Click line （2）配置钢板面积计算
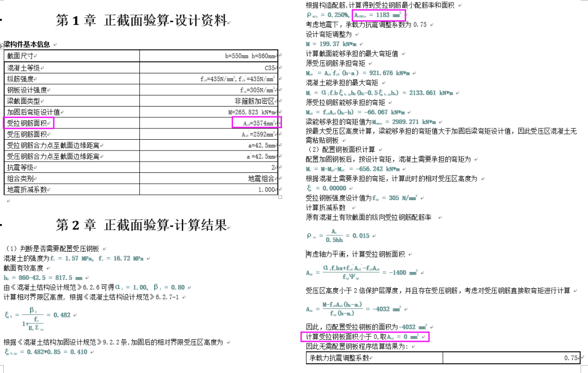This screenshot has width=588, height=373. pyautogui.click(x=340, y=150)
